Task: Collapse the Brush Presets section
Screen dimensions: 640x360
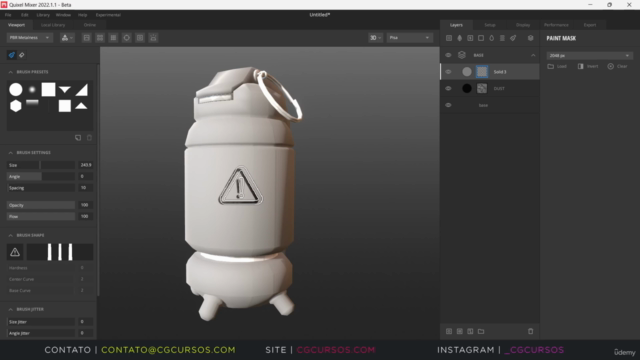Action: (x=11, y=72)
